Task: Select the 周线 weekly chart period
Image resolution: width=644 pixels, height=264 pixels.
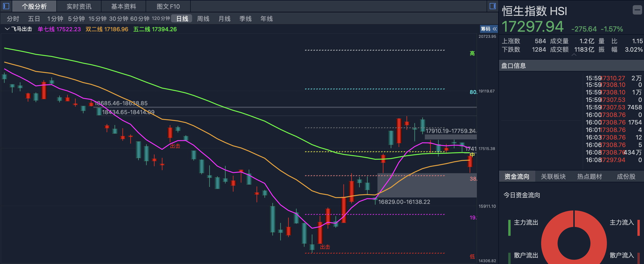Action: 203,19
